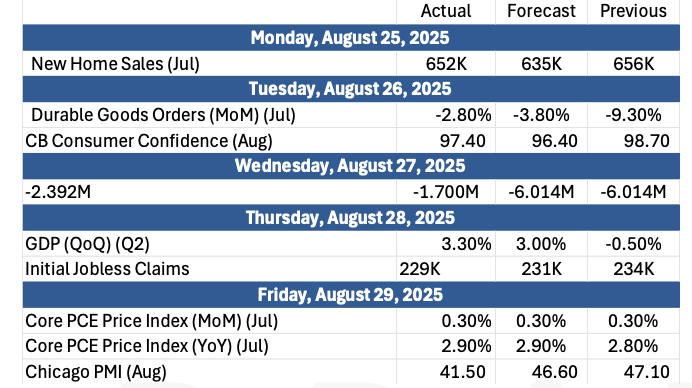Screen dimensions: 692x388
Task: Click the Durable Goods Orders (MoM) (Jul) cell
Action: [x=210, y=115]
